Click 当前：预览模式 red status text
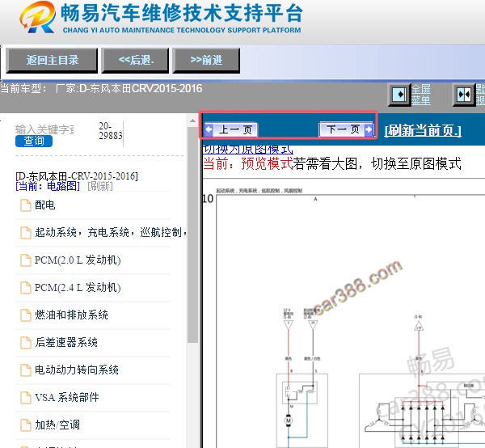Image resolution: width=485 pixels, height=448 pixels. [x=248, y=163]
